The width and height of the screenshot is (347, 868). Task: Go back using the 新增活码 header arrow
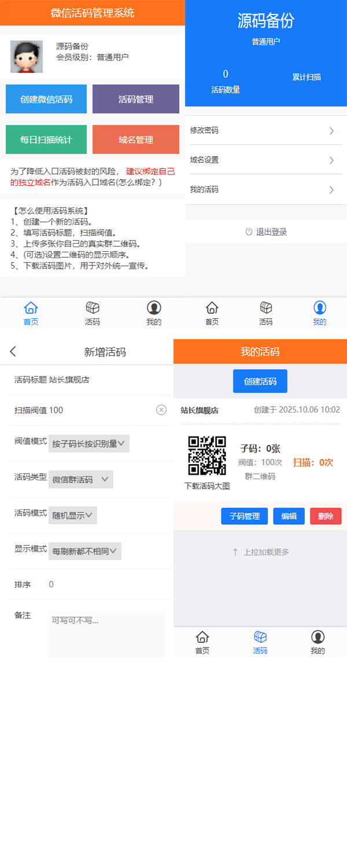(13, 351)
